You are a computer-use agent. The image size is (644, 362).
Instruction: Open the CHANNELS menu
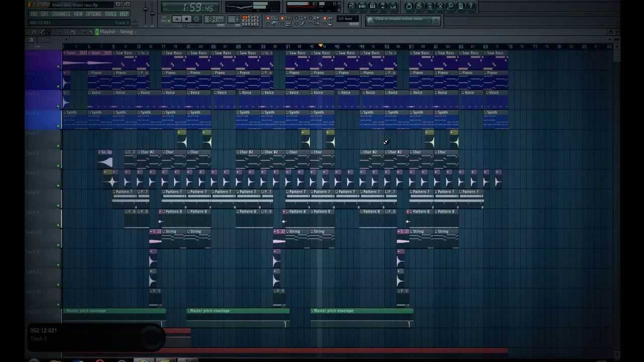(61, 14)
